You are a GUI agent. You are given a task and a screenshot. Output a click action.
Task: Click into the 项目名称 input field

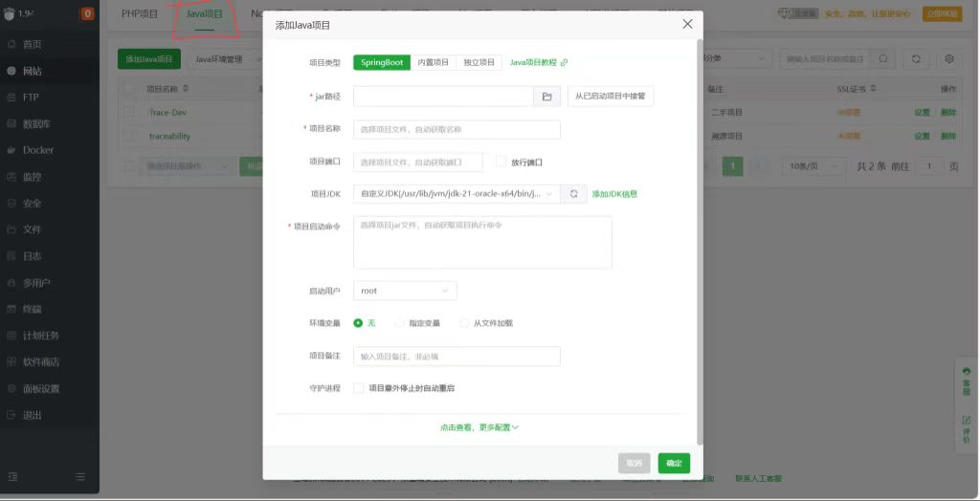coord(457,129)
